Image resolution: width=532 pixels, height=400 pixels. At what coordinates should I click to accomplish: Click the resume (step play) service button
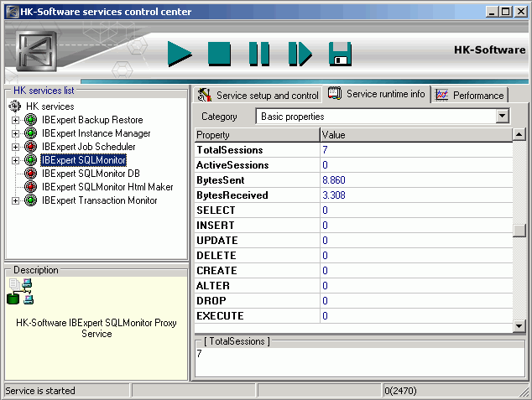point(300,54)
